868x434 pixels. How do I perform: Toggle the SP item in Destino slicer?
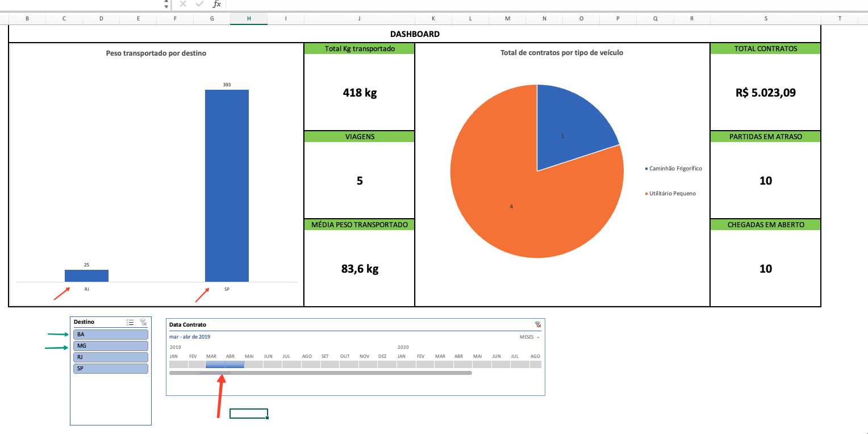(x=111, y=369)
